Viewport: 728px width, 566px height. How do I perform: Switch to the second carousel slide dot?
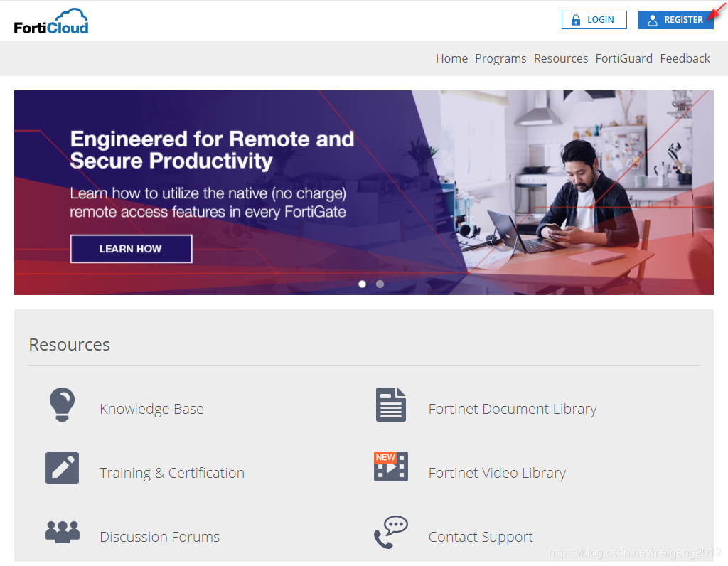[x=380, y=284]
